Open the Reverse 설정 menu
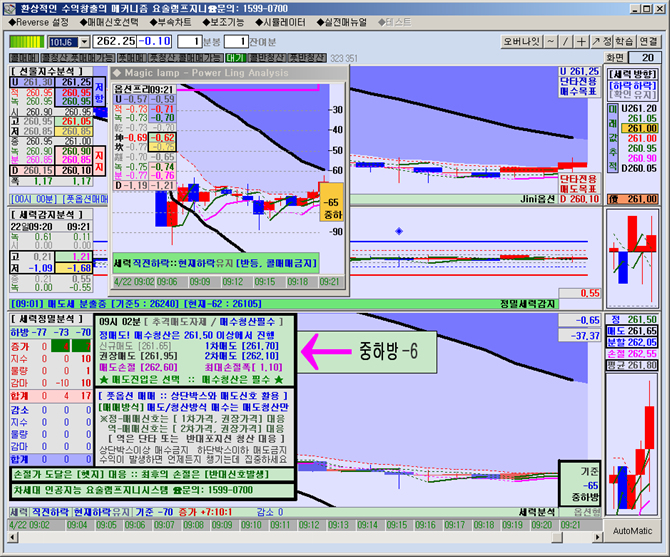 tap(38, 22)
